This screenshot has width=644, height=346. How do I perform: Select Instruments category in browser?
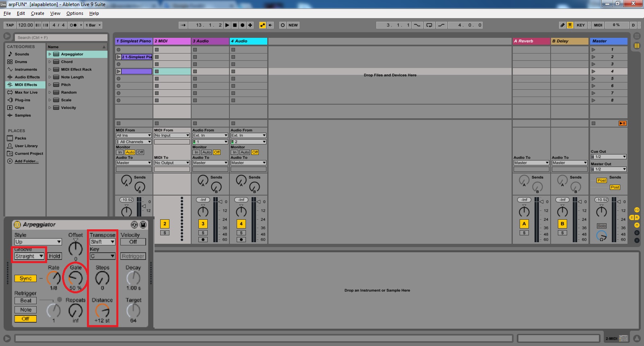26,69
